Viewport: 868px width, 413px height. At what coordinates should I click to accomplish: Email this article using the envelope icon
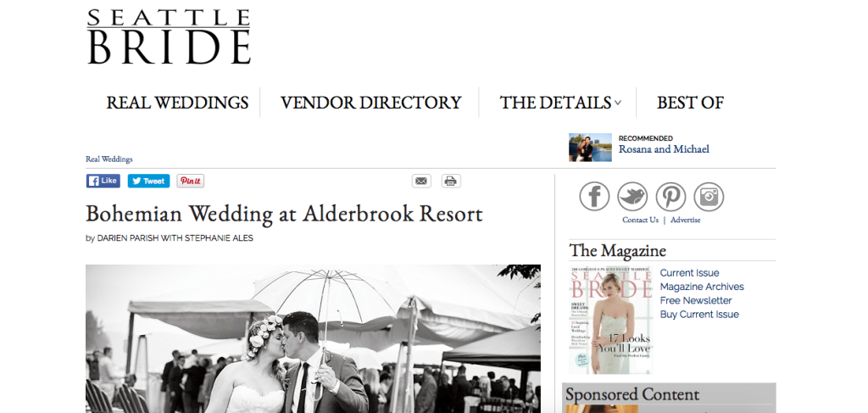[x=421, y=181]
